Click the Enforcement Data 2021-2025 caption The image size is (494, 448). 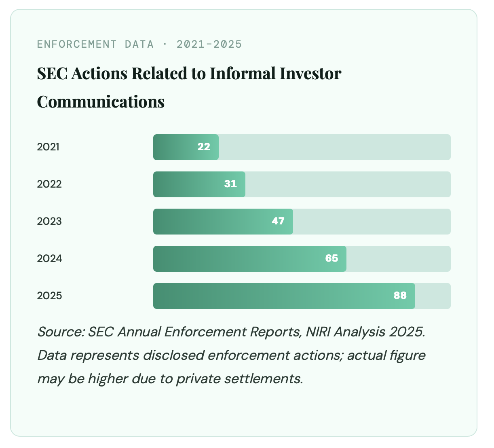click(x=139, y=44)
